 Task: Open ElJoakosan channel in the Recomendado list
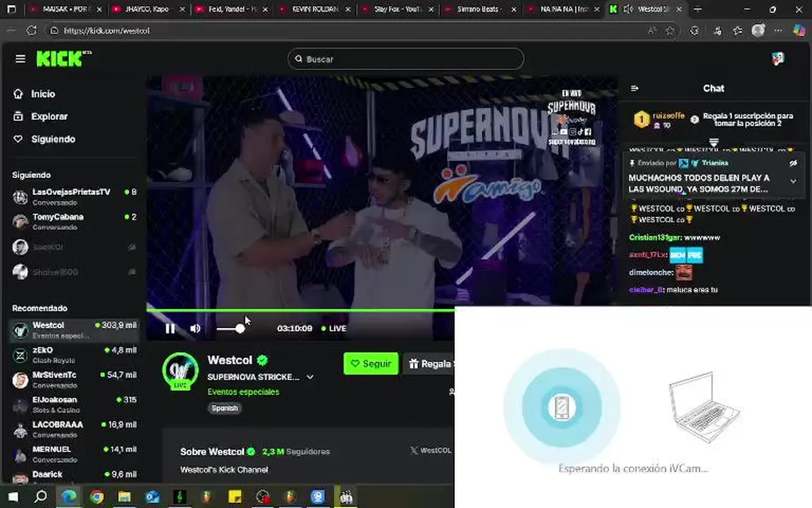(74, 404)
